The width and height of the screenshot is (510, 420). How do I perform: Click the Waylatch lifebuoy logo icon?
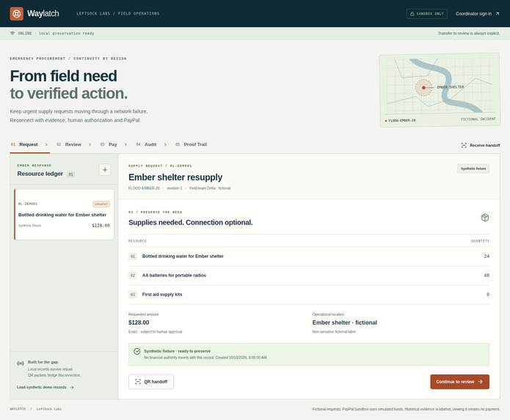pos(17,14)
